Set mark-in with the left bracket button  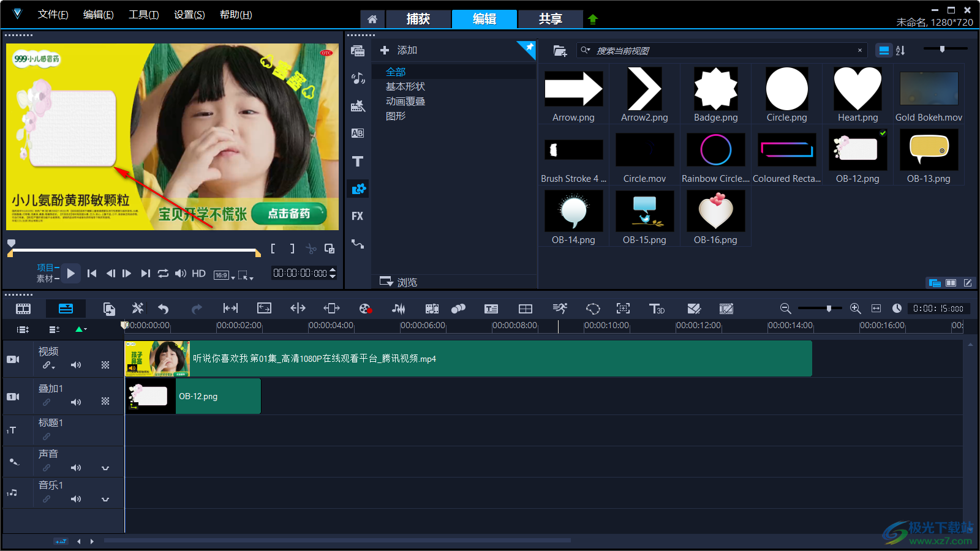tap(273, 249)
